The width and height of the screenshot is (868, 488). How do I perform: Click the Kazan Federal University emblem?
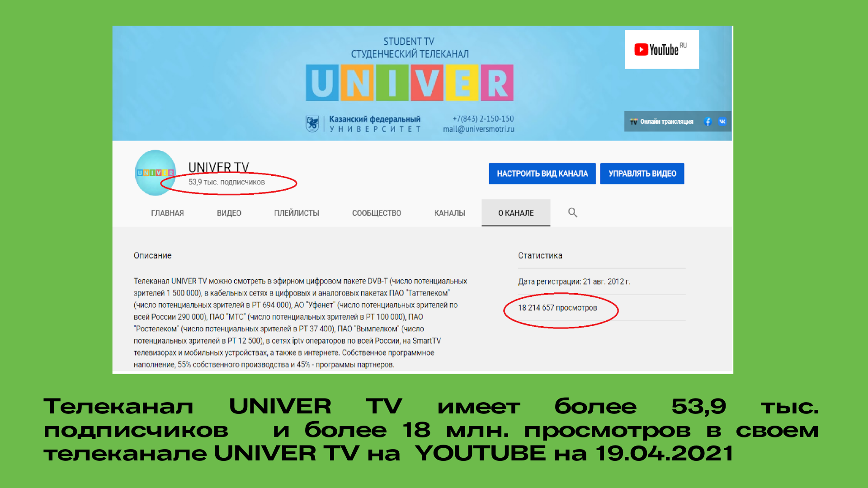[x=312, y=123]
